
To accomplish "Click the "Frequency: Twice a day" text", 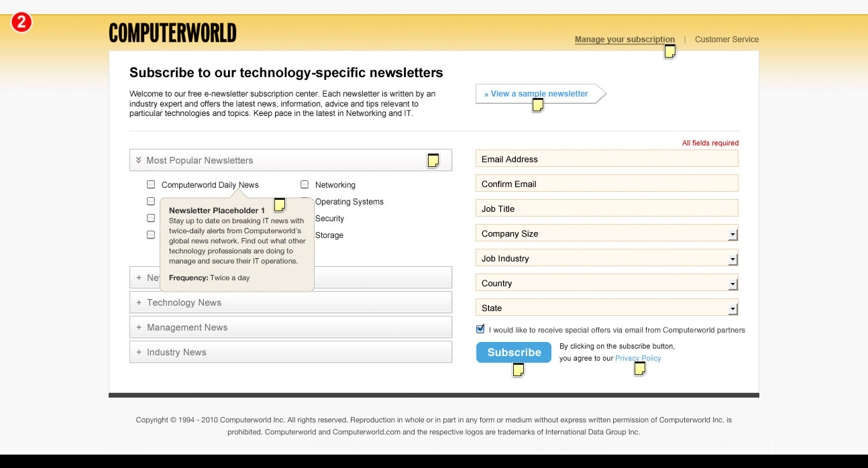I will pos(209,278).
